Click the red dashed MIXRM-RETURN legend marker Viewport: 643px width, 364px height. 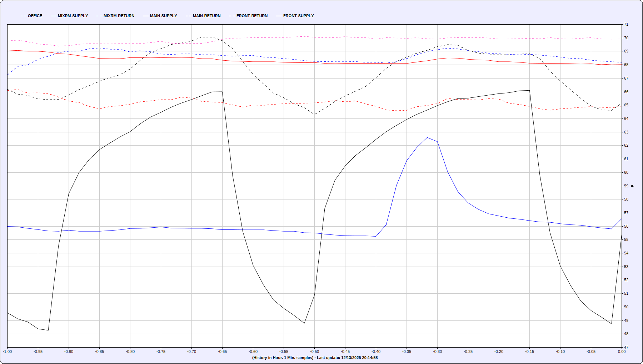[x=99, y=16]
